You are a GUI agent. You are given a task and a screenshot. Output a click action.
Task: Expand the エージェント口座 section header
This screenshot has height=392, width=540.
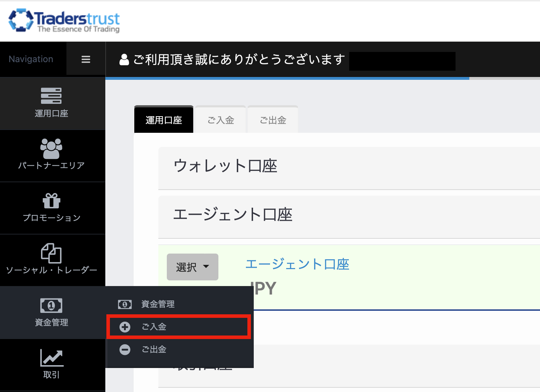233,215
